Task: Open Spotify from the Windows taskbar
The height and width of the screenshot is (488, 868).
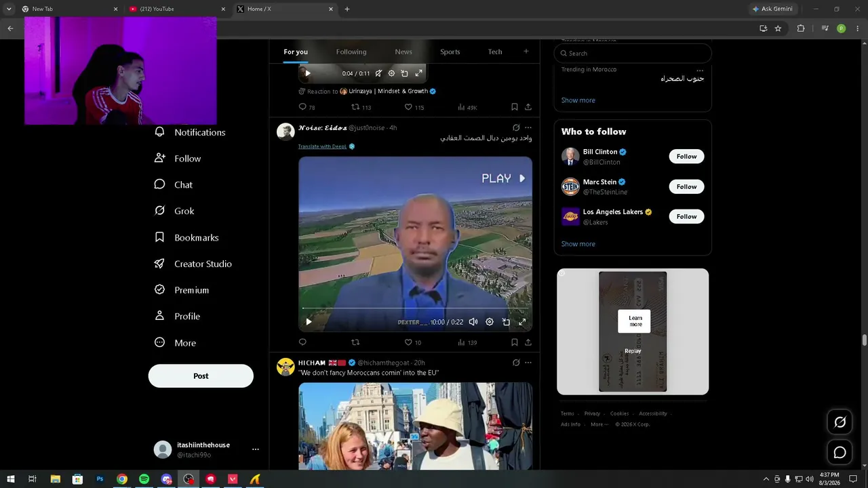Action: (x=144, y=479)
